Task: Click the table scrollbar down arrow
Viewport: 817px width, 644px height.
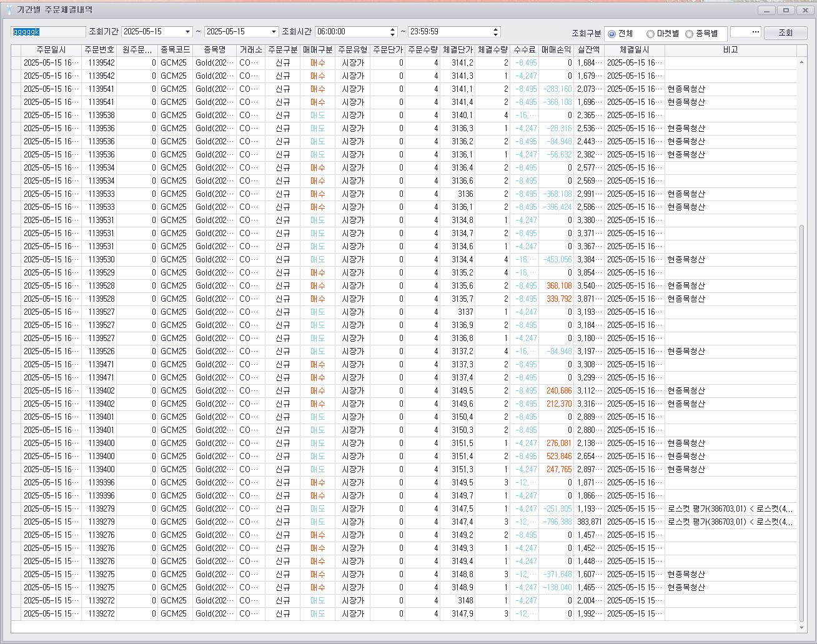Action: (x=801, y=628)
